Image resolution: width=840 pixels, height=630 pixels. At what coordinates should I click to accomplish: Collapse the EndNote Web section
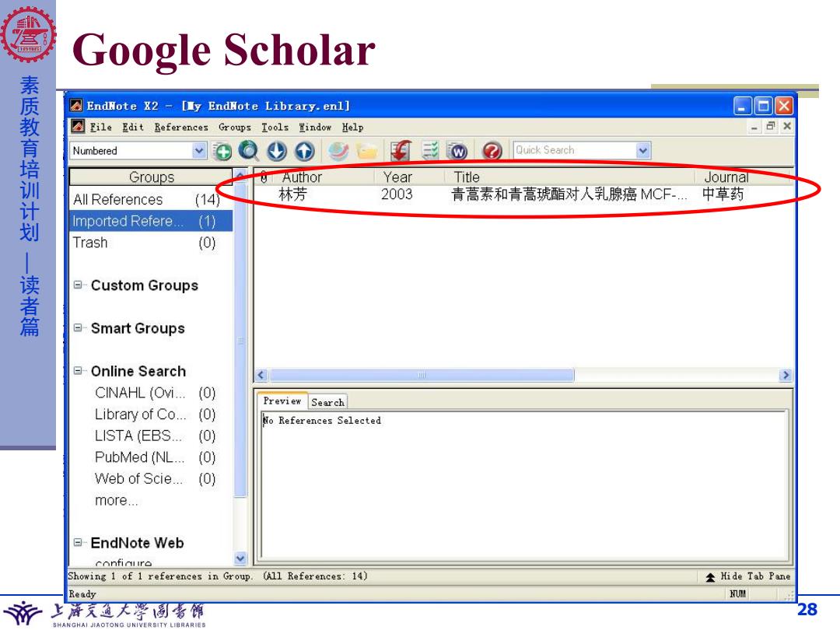[79, 543]
